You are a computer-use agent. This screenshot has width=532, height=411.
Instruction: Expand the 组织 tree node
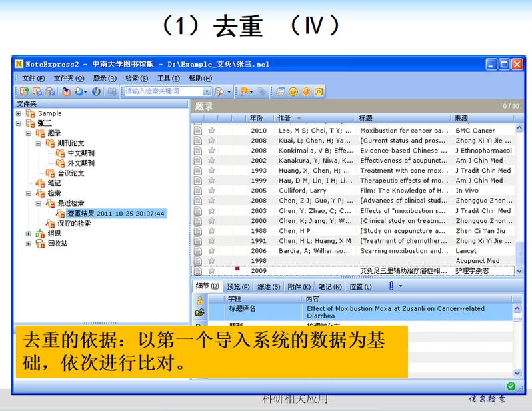tap(29, 234)
